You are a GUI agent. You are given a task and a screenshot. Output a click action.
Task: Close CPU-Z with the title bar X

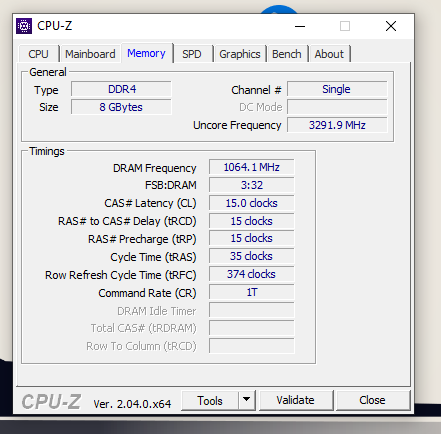pos(391,26)
